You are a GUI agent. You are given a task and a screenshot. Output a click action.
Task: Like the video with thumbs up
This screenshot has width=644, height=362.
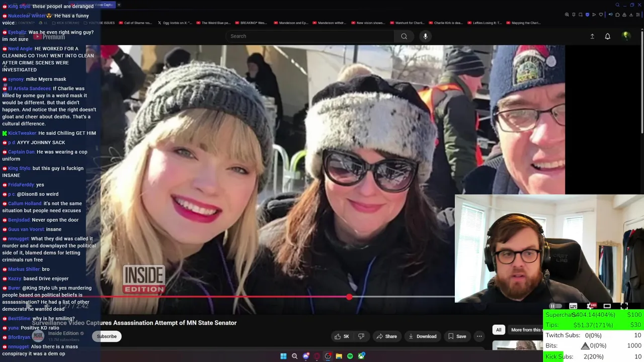pos(342,336)
